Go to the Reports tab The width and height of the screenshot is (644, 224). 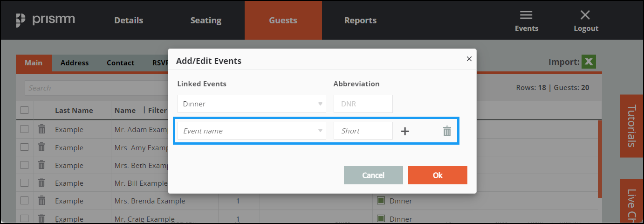click(360, 20)
